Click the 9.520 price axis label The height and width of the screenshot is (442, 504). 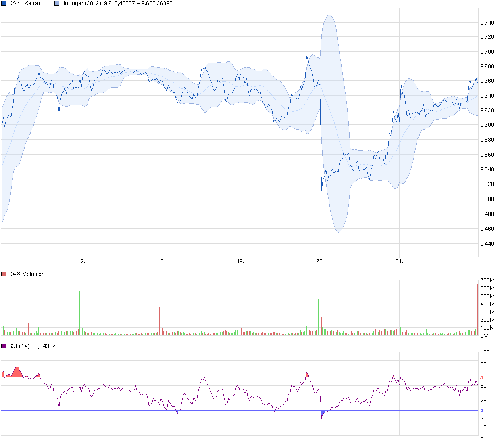tap(487, 184)
